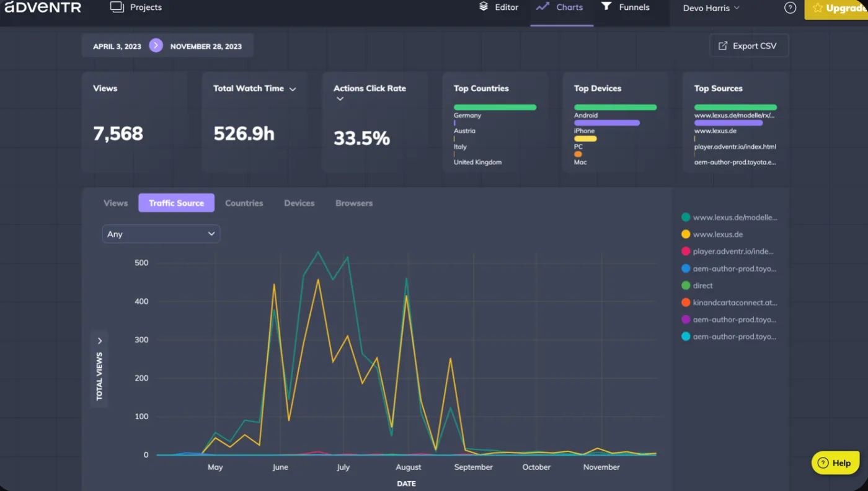868x491 pixels.
Task: Click the Editor layers icon
Action: tap(484, 6)
